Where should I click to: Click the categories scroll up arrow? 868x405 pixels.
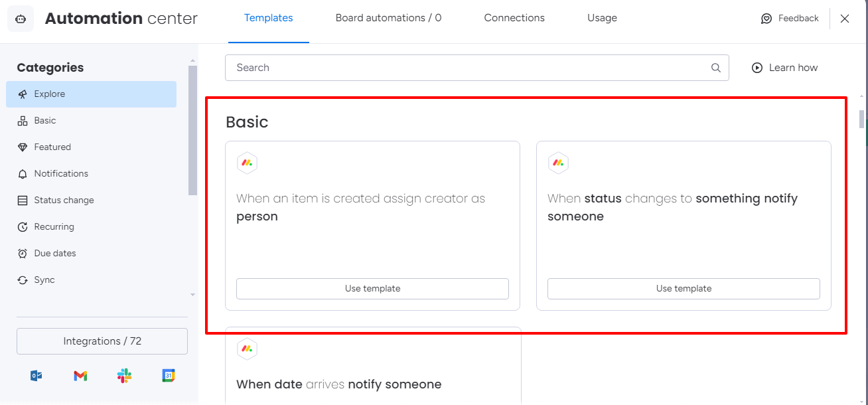click(192, 60)
